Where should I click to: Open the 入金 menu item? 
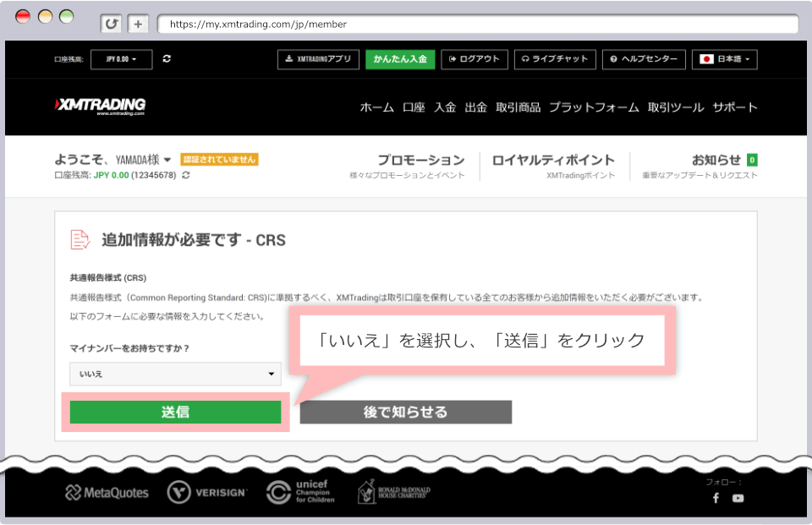tap(445, 107)
